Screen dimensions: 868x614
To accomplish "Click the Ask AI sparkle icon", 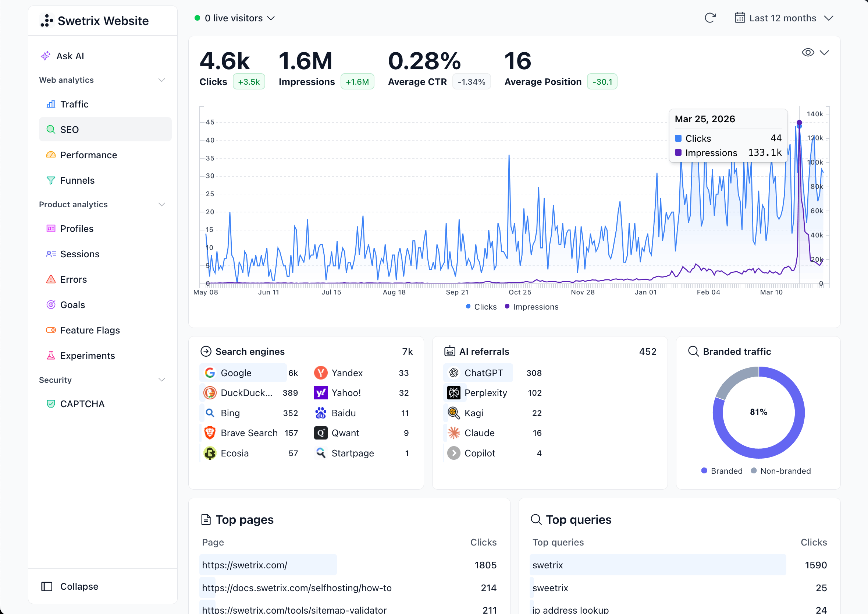I will tap(46, 56).
